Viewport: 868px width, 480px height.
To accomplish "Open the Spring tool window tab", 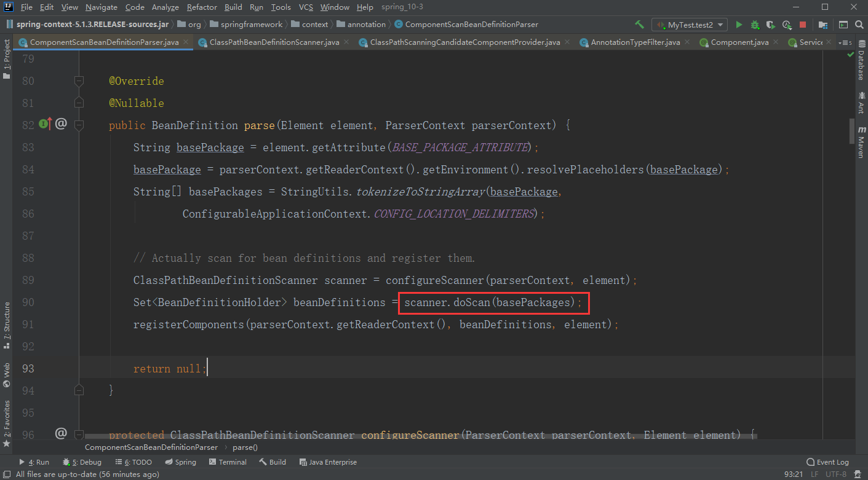I will click(x=180, y=462).
